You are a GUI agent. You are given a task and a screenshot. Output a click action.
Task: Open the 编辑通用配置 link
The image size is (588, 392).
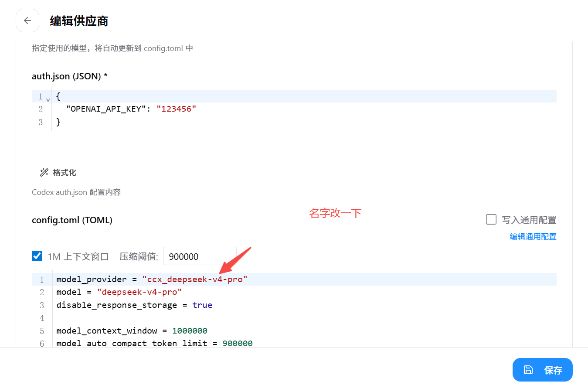pyautogui.click(x=533, y=236)
